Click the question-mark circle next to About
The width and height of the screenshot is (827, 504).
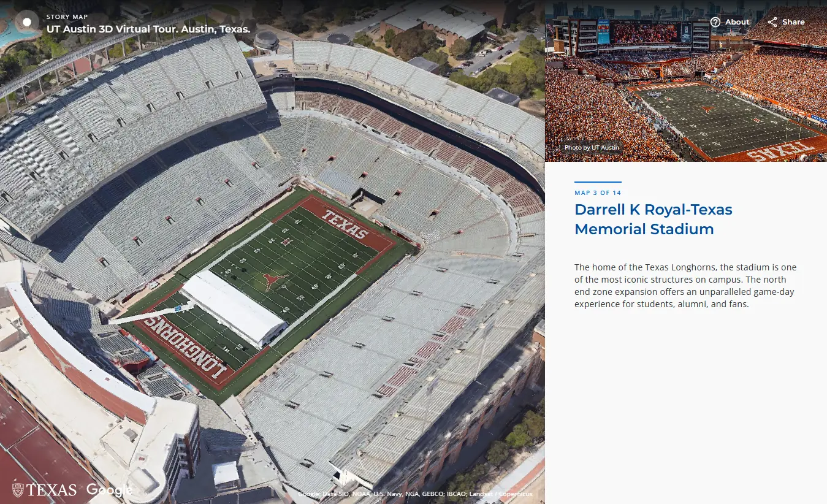[715, 21]
